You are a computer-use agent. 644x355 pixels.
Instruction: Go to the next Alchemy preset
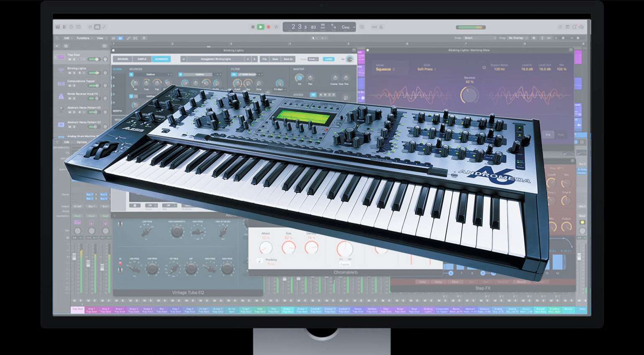[254, 59]
